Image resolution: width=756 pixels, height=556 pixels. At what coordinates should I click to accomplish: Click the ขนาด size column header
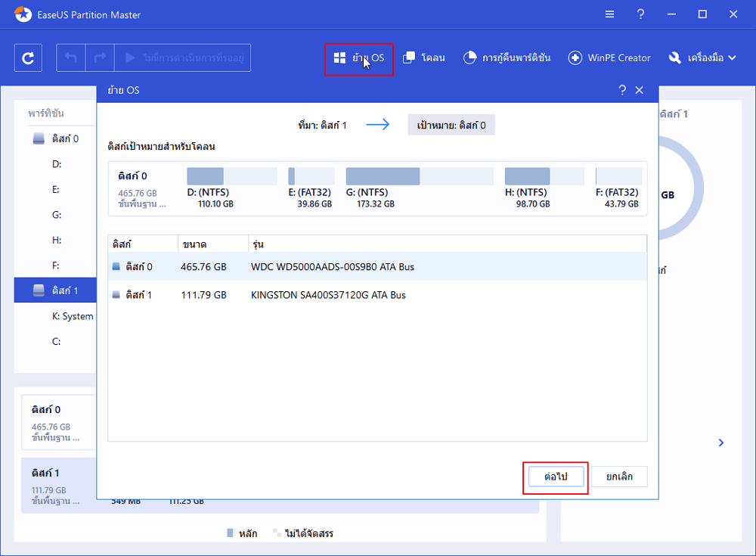point(213,244)
